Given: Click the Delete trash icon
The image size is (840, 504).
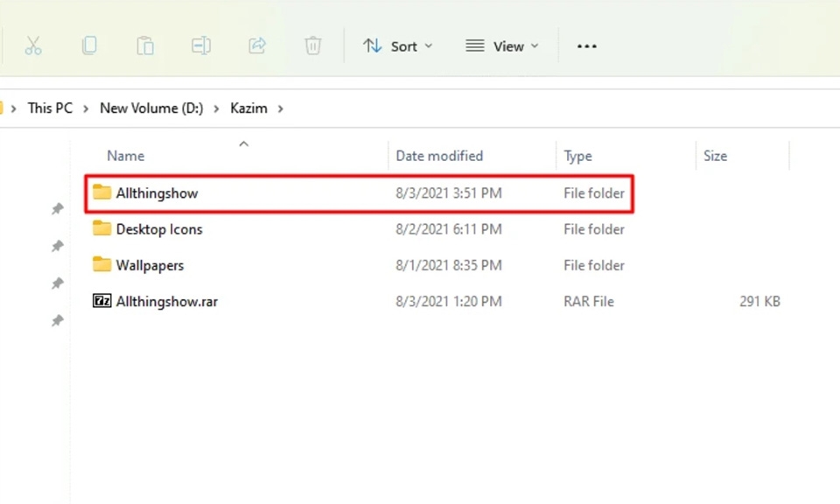Looking at the screenshot, I should (x=312, y=45).
